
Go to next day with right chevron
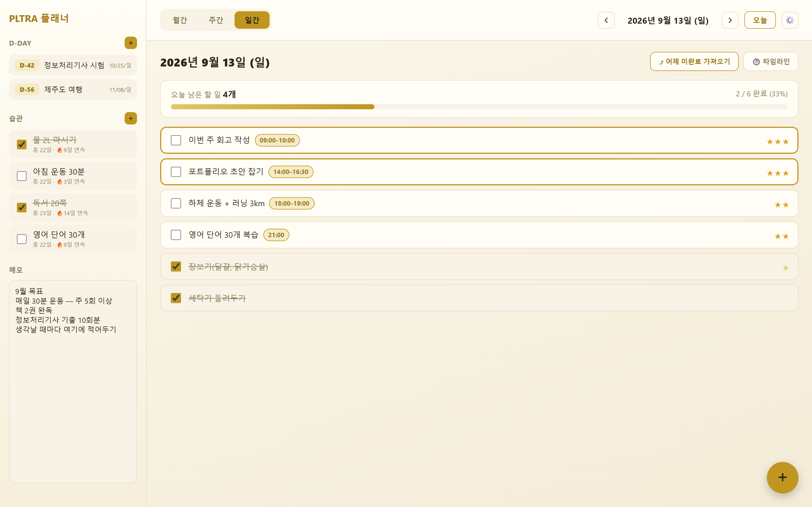pos(730,20)
